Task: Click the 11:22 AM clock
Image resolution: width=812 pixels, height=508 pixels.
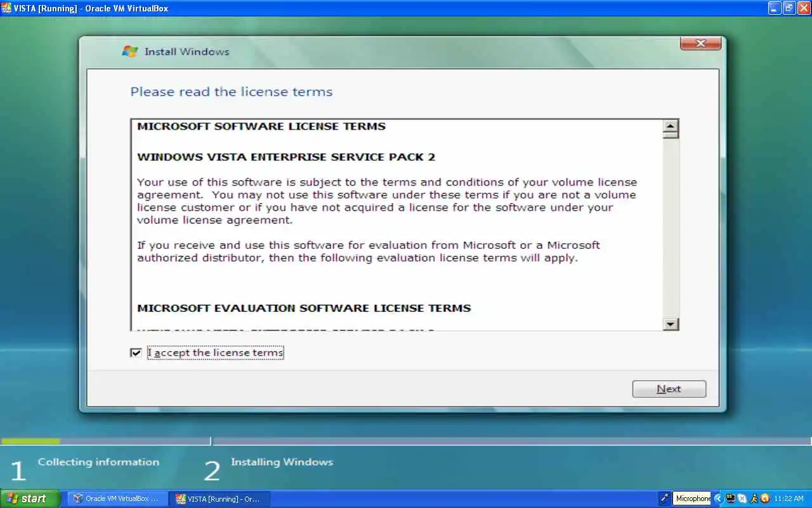Action: pos(789,499)
